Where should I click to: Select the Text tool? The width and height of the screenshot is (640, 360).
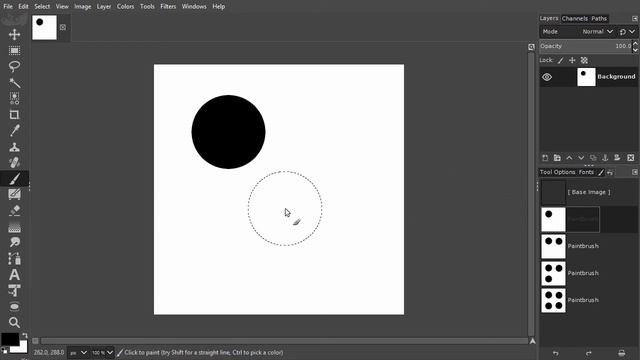click(x=14, y=275)
